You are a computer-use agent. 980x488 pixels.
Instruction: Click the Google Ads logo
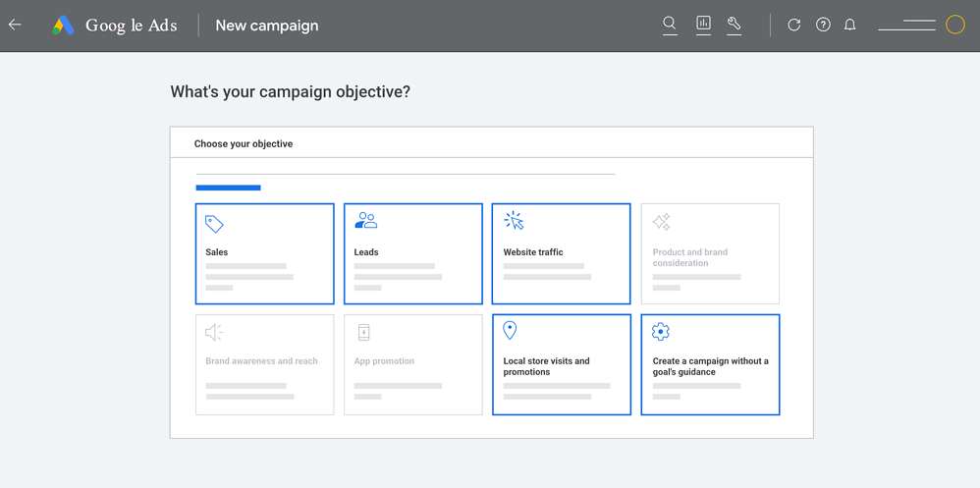coord(64,26)
